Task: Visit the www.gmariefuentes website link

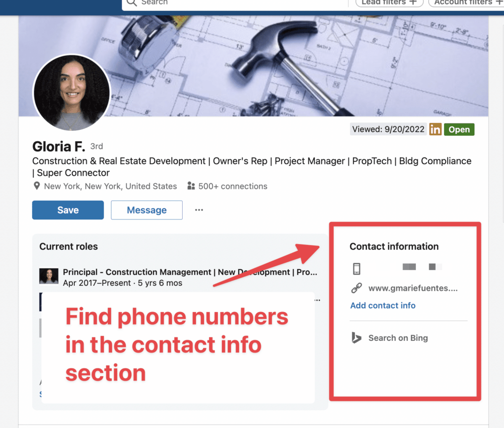Action: pos(412,288)
